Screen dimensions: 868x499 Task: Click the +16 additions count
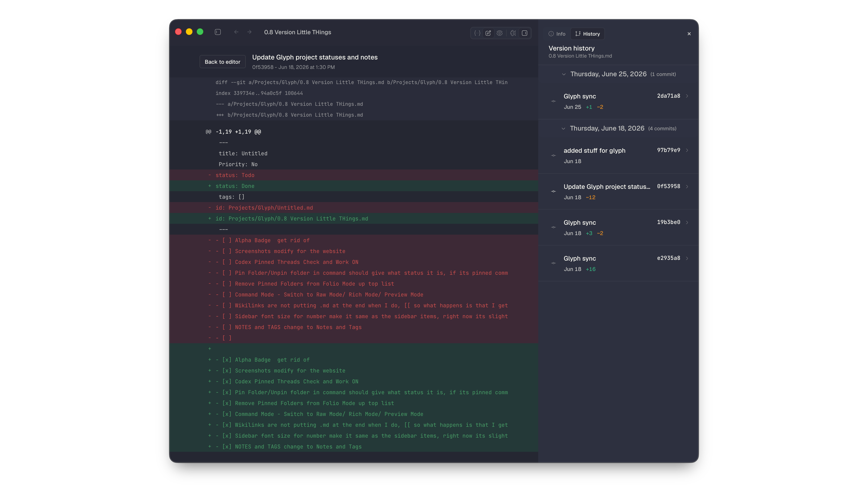[591, 269]
